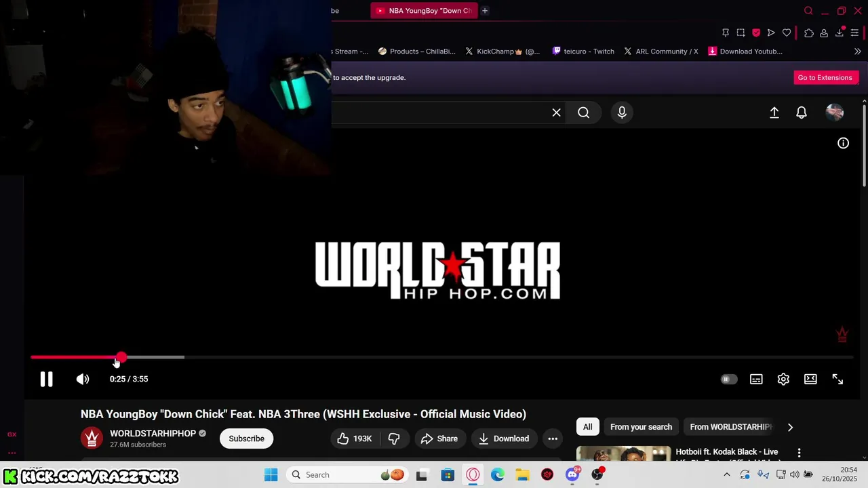Open the red shield ad blocker icon
Screen dimensions: 868x488
pyautogui.click(x=756, y=33)
